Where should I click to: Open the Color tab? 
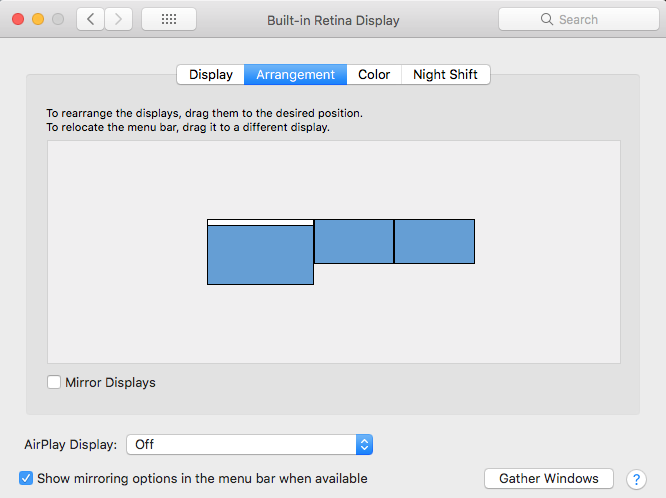374,74
